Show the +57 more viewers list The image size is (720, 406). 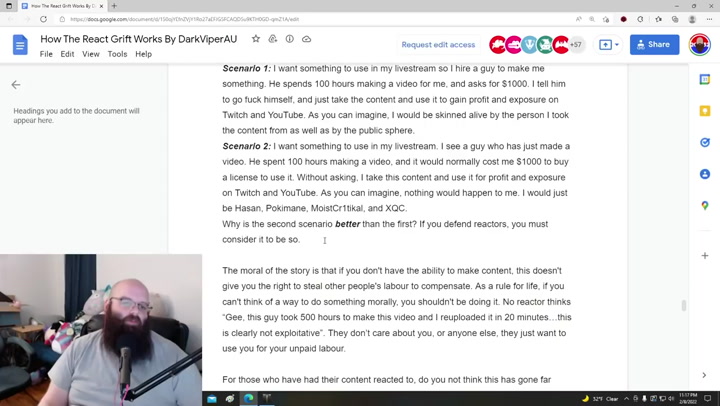coord(576,45)
